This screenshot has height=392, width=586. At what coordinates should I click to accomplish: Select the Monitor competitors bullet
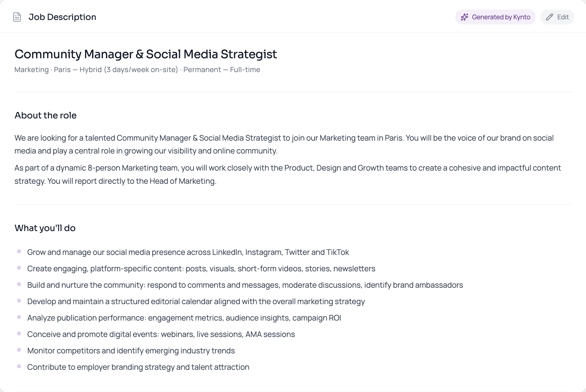131,350
